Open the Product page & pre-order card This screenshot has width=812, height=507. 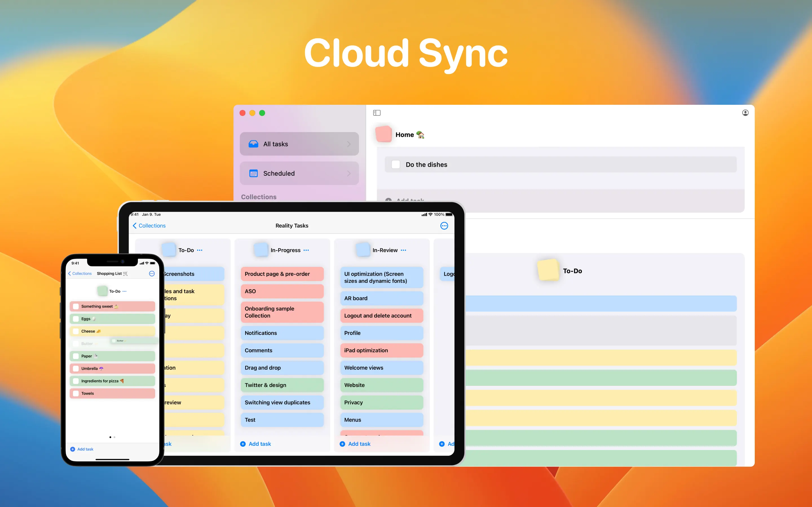pyautogui.click(x=282, y=274)
